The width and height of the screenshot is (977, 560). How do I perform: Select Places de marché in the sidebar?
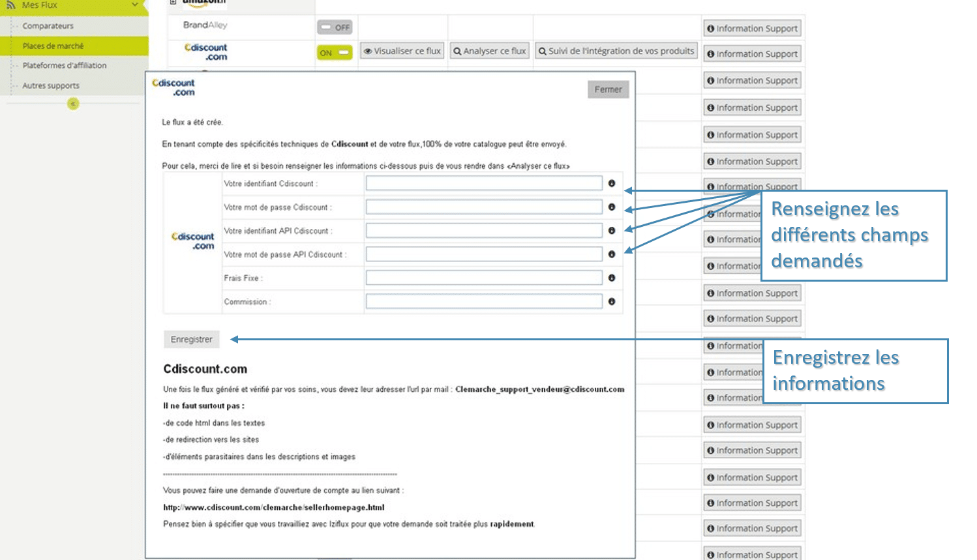(53, 46)
